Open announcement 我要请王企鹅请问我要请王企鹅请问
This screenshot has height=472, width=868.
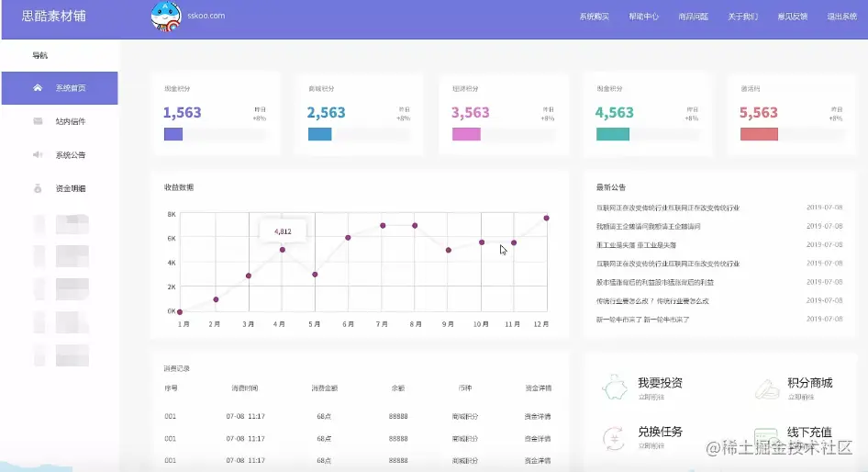tap(648, 227)
